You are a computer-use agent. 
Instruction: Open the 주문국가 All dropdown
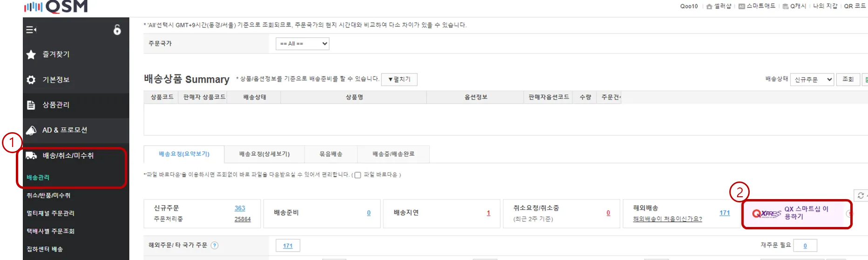click(302, 44)
